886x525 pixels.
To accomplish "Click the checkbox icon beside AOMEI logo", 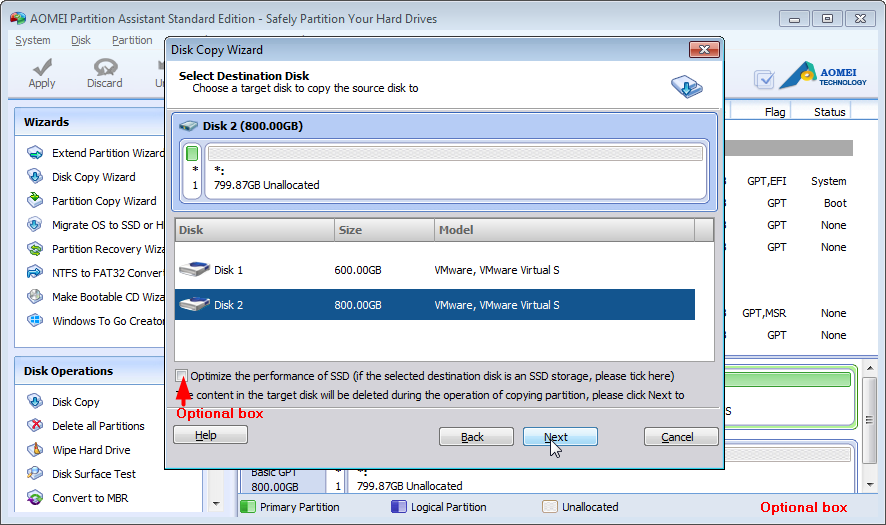I will tap(764, 79).
